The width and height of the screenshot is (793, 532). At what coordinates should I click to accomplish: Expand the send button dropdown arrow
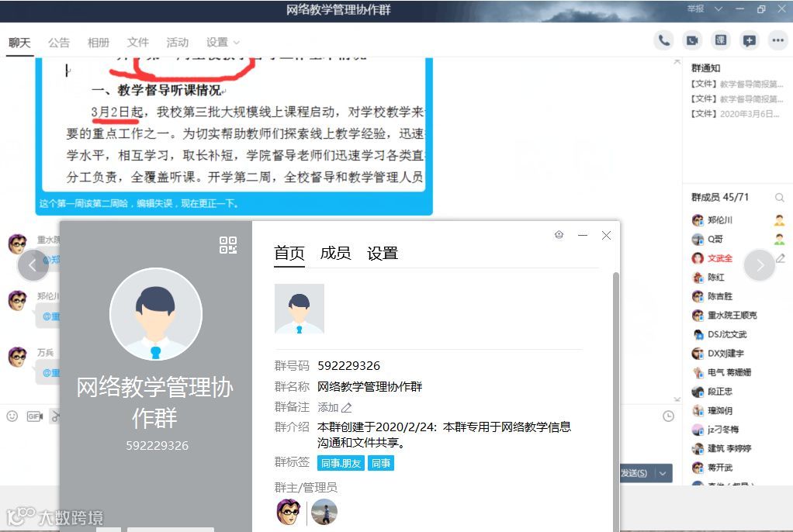tap(663, 473)
